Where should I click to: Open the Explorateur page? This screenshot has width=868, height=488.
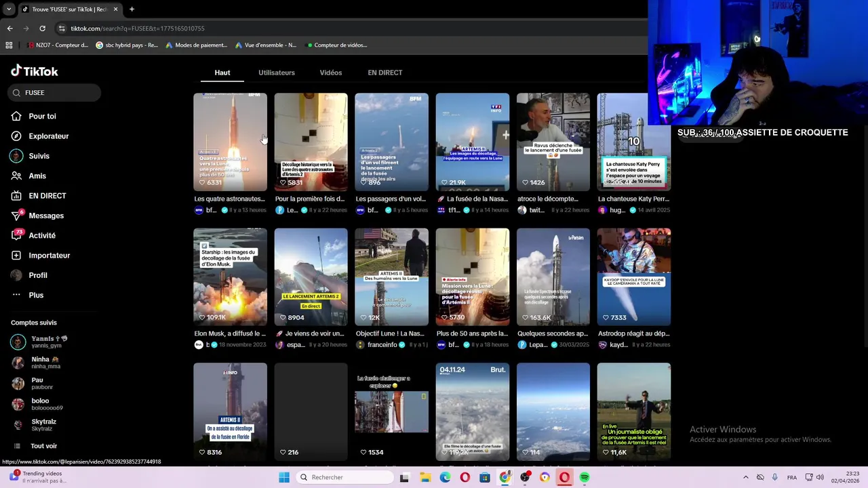point(40,136)
